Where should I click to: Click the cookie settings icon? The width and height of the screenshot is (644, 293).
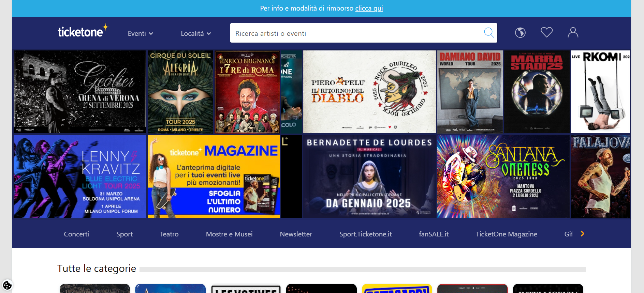click(7, 285)
